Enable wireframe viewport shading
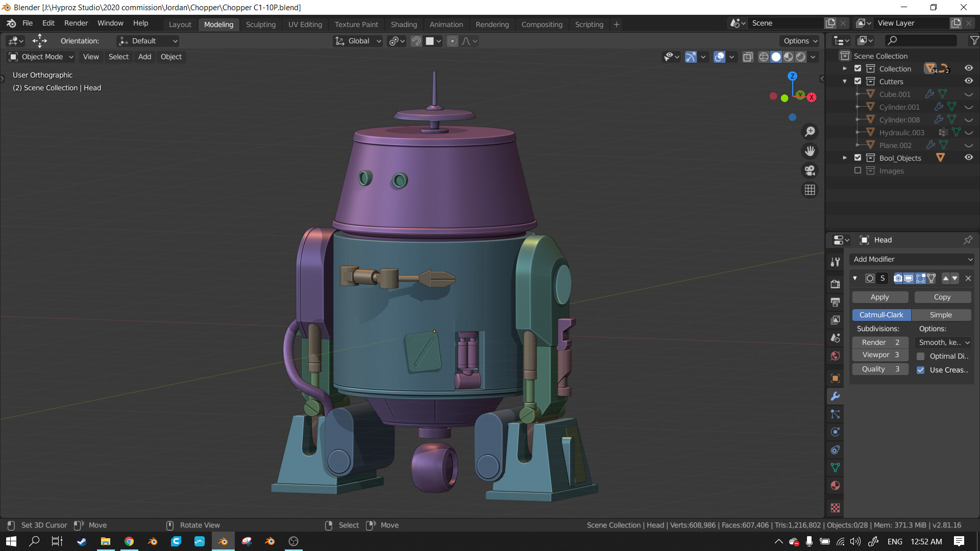Screen dimensions: 980x551 point(764,57)
